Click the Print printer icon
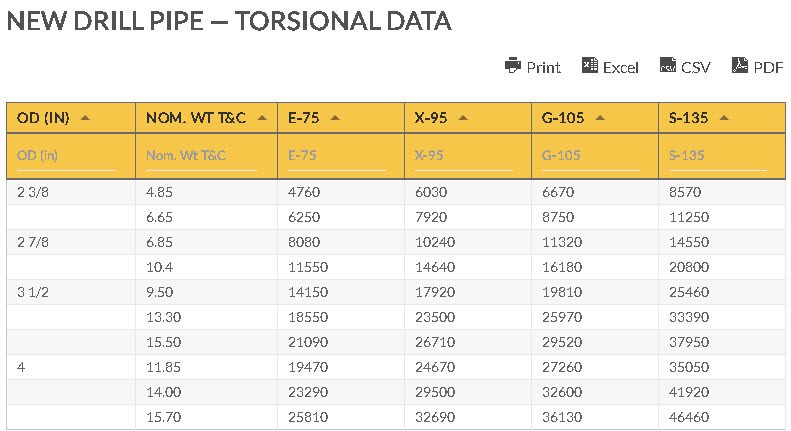 point(513,66)
